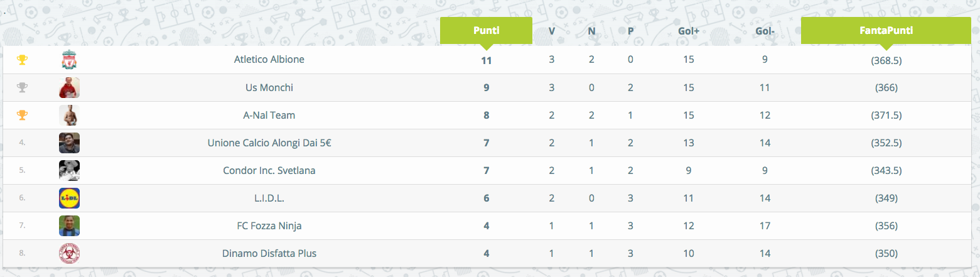Open the Condor Inc. Svetlana avatar
The width and height of the screenshot is (980, 277).
point(69,170)
